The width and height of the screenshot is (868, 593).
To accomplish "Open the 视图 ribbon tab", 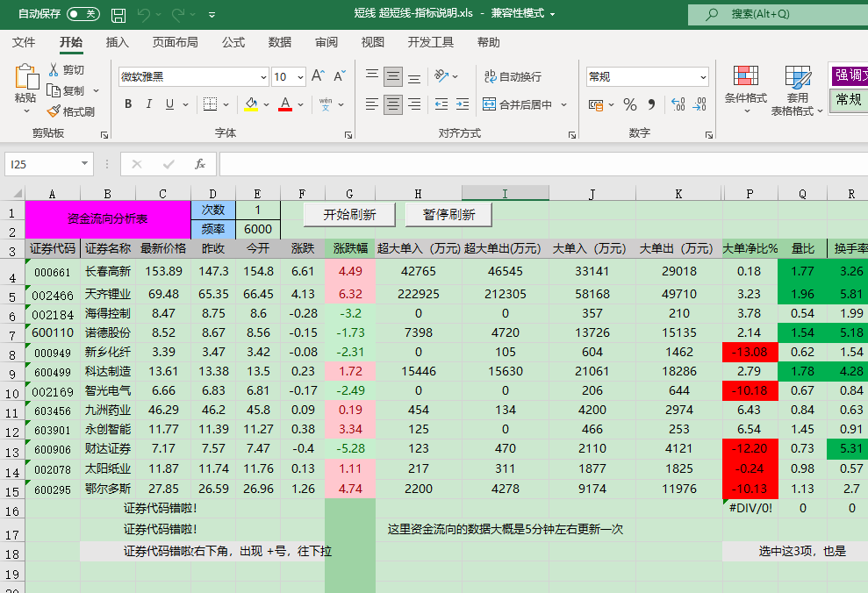I will 372,41.
